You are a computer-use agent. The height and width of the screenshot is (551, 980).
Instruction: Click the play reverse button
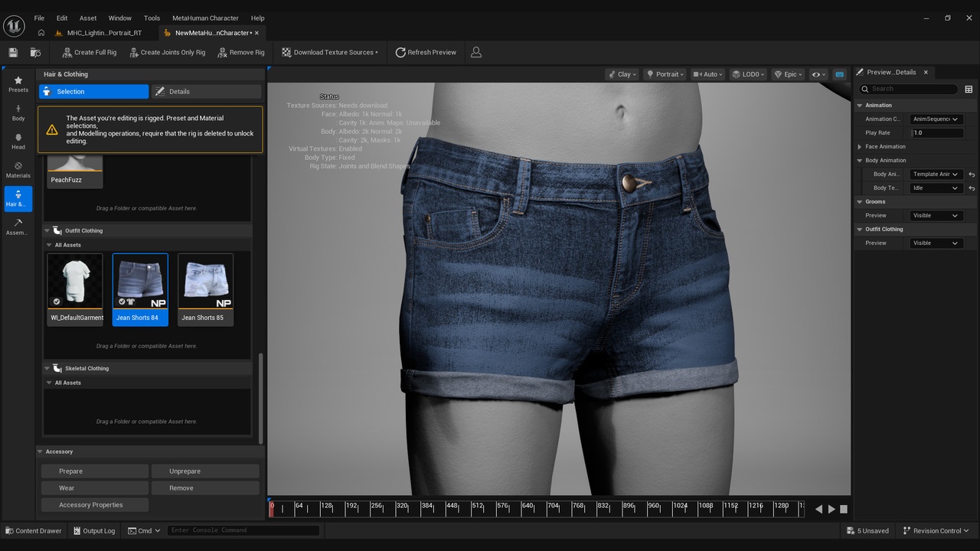[818, 509]
